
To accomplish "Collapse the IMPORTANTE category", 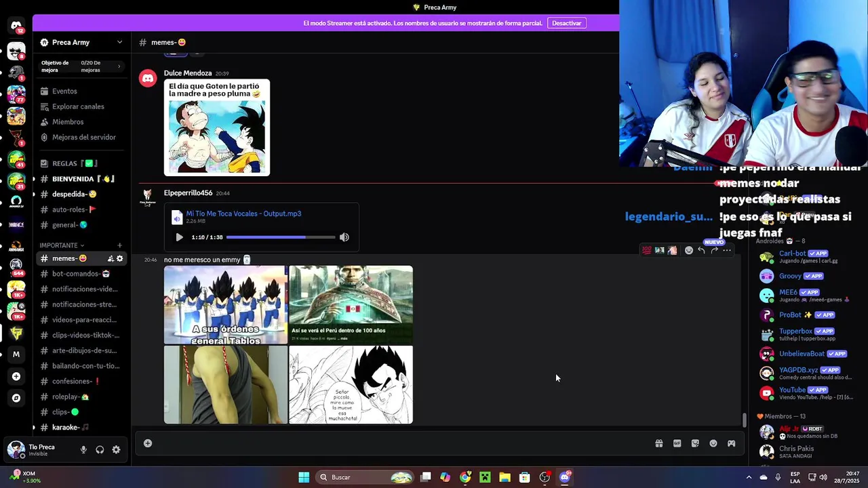I will click(x=62, y=245).
